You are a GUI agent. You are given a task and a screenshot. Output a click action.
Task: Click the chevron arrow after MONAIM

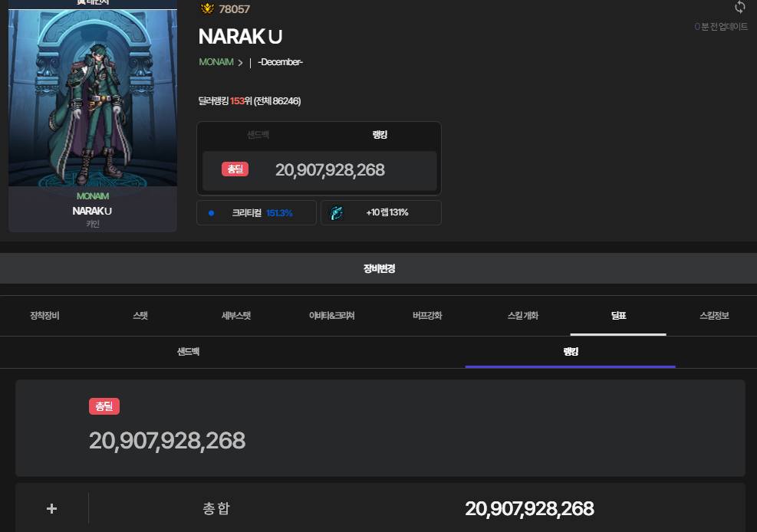pos(240,63)
